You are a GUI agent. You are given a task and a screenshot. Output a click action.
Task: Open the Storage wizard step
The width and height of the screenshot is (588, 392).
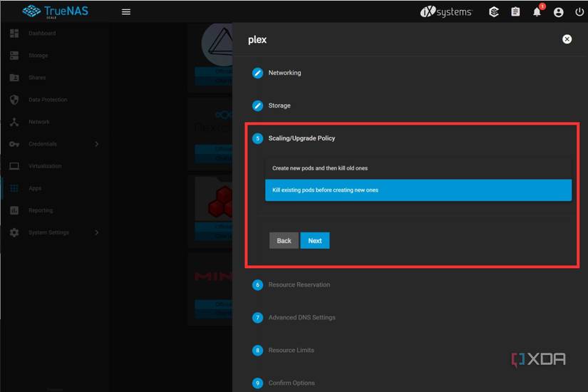pos(279,105)
